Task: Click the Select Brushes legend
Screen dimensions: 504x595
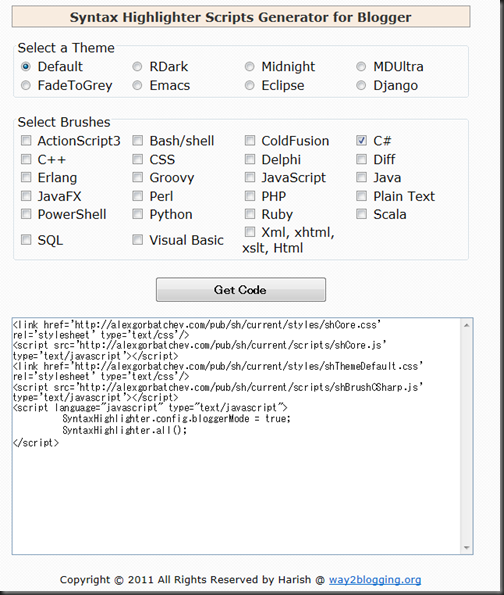Action: pyautogui.click(x=64, y=122)
